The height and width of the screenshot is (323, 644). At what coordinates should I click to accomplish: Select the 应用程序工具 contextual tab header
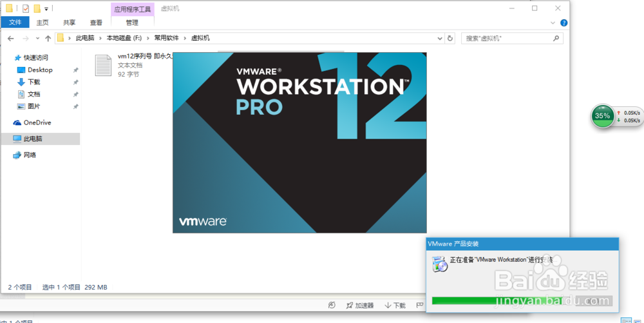132,9
